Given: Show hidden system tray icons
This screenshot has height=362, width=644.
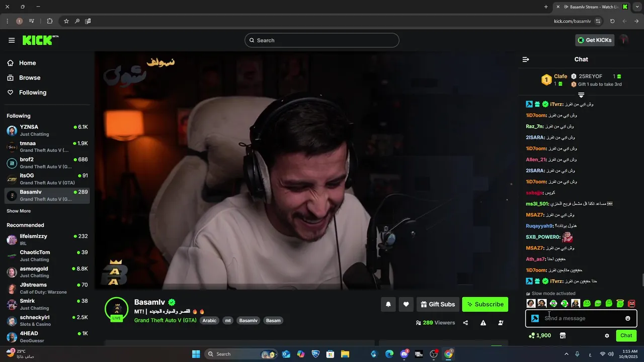Looking at the screenshot, I should point(567,354).
